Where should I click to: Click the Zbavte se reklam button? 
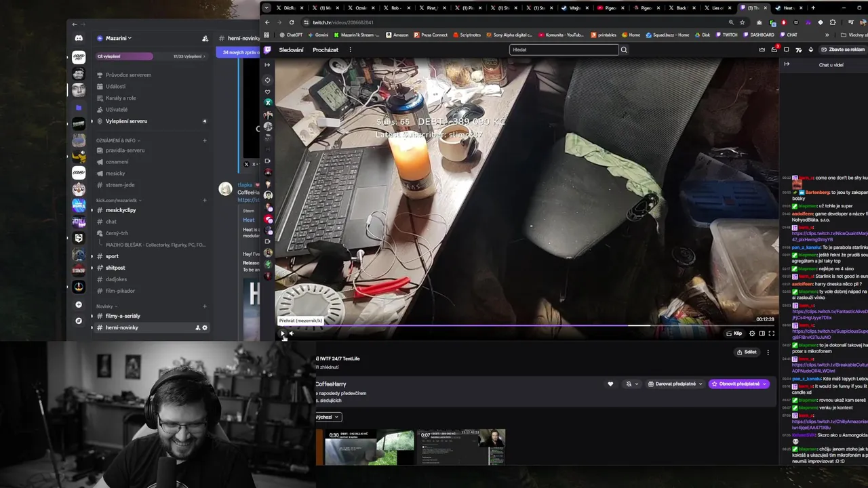pos(843,49)
